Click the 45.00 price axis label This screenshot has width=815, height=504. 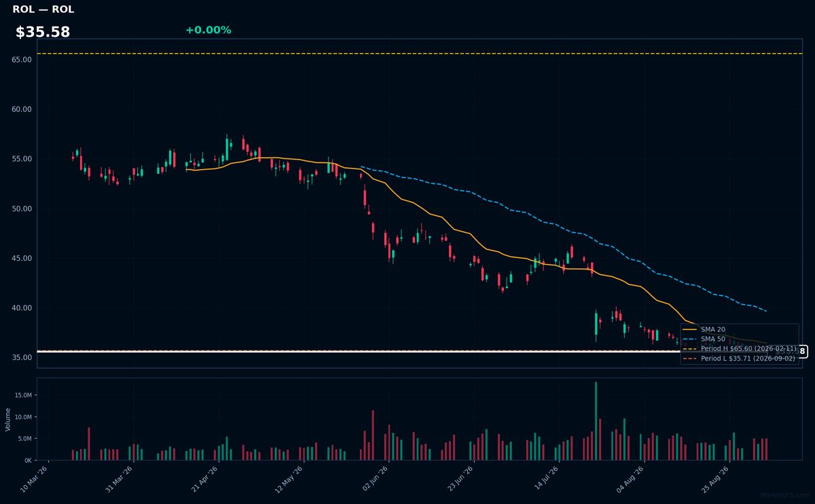tap(22, 258)
